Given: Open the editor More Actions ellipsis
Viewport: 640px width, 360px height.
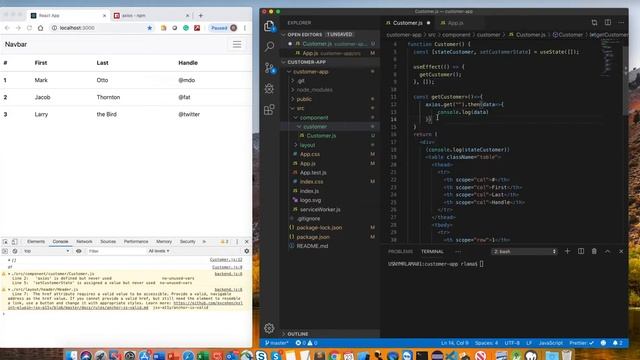Looking at the screenshot, I should tap(621, 22).
